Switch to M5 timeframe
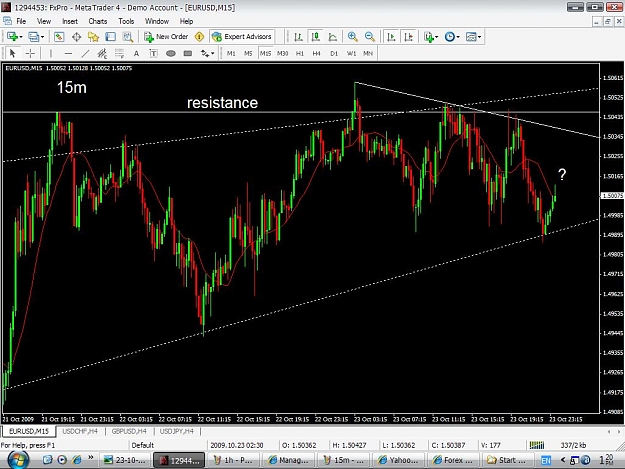The image size is (625, 469). [x=248, y=53]
